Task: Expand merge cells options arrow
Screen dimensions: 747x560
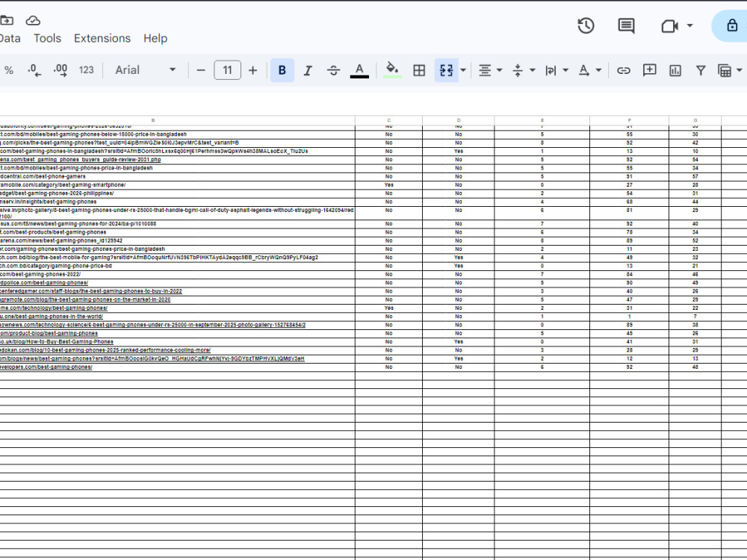Action: click(463, 70)
